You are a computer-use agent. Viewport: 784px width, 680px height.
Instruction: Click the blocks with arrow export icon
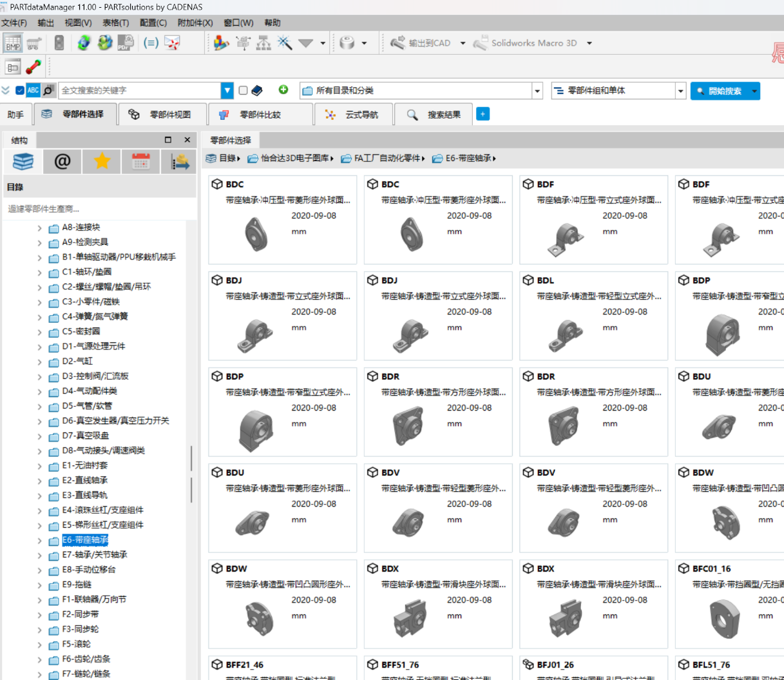tap(180, 161)
